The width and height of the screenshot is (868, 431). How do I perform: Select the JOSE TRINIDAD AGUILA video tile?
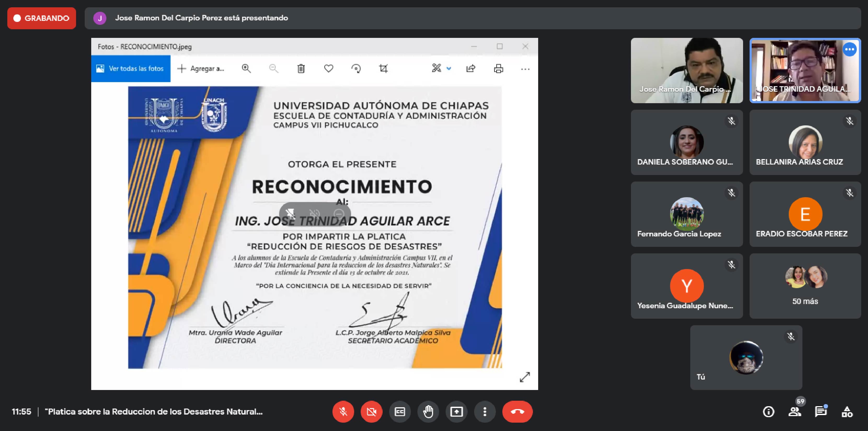point(805,70)
